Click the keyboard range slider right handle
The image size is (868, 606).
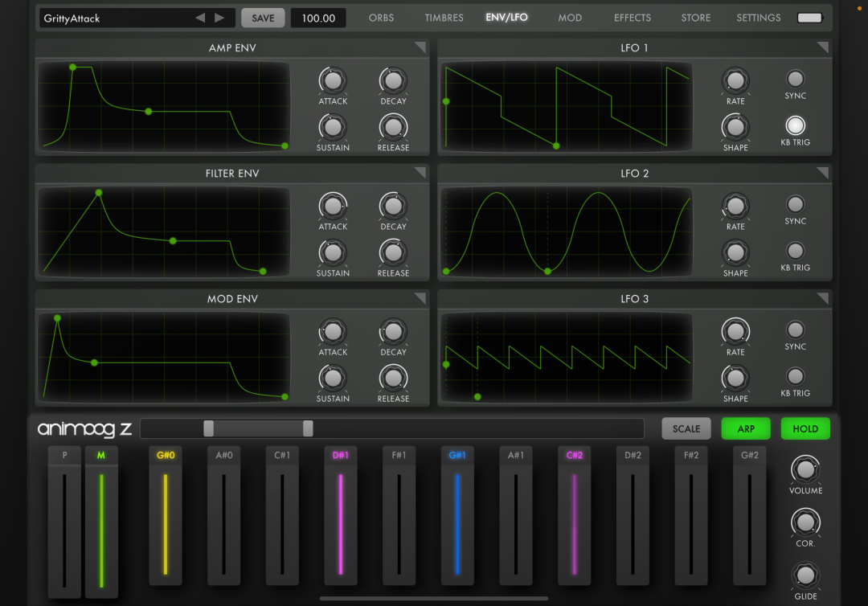[308, 428]
